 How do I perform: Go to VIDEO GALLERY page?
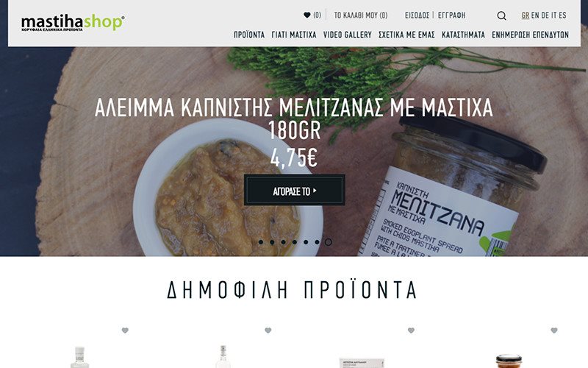tap(347, 35)
